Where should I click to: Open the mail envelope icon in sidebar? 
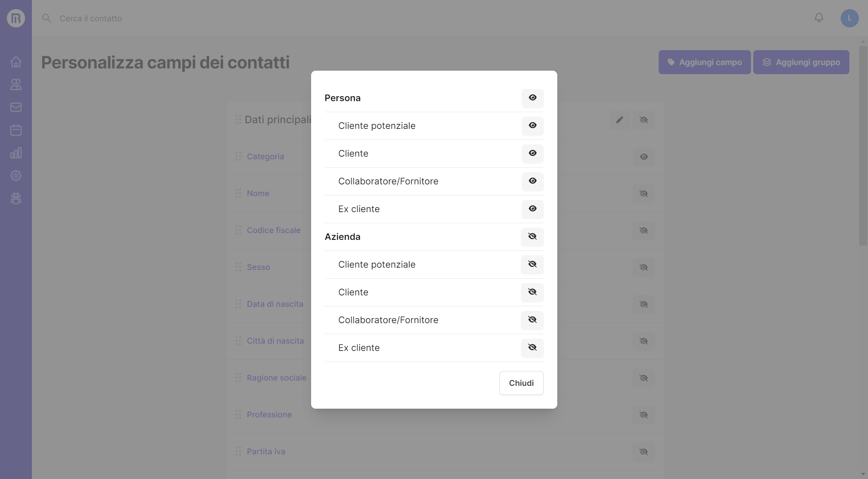[x=16, y=107]
